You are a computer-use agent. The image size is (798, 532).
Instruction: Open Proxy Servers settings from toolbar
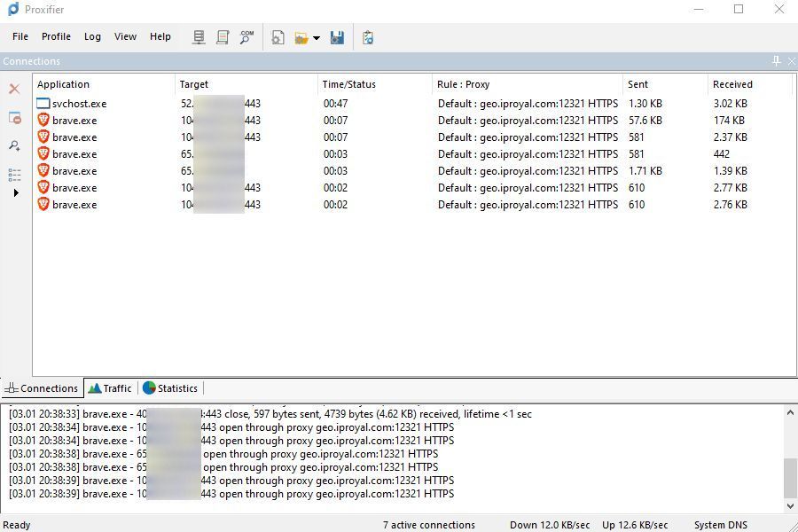199,37
